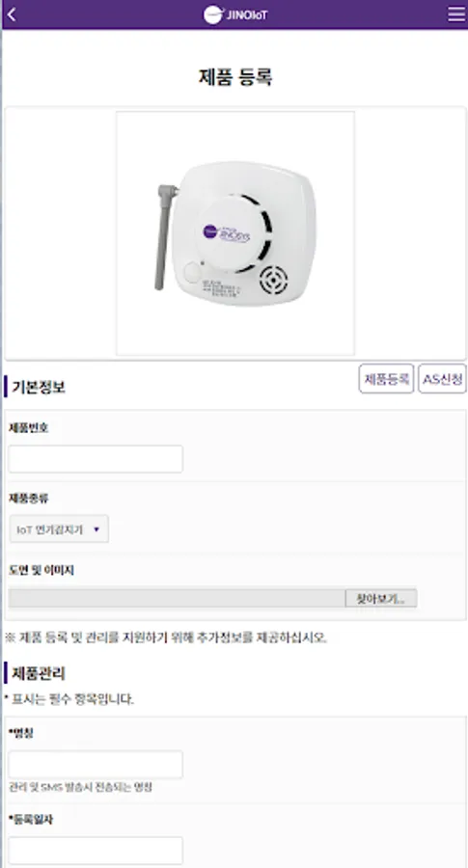Click the JINOIoT logo in header
The height and width of the screenshot is (868, 468).
pos(235,14)
